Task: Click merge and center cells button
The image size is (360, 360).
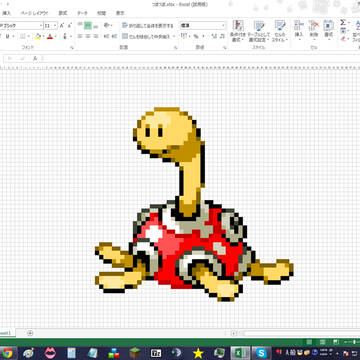Action: click(x=146, y=36)
